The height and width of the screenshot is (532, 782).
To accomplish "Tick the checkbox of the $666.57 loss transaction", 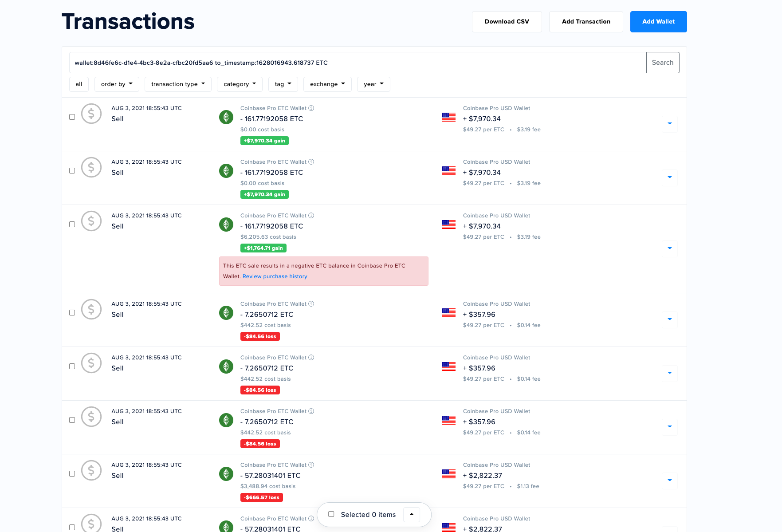I will point(72,474).
